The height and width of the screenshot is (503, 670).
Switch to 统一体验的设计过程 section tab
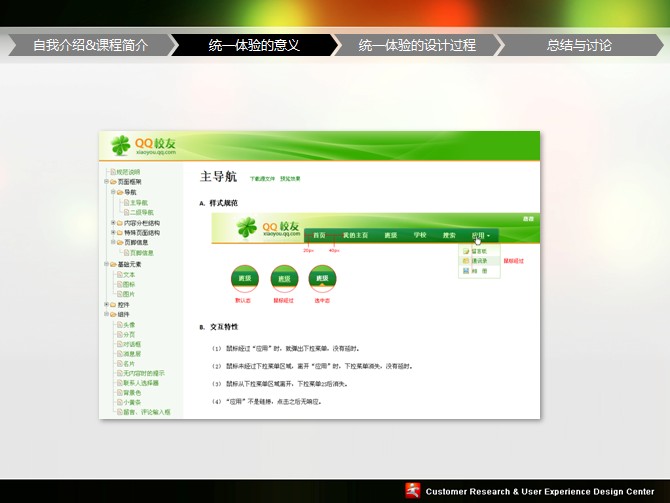click(417, 45)
